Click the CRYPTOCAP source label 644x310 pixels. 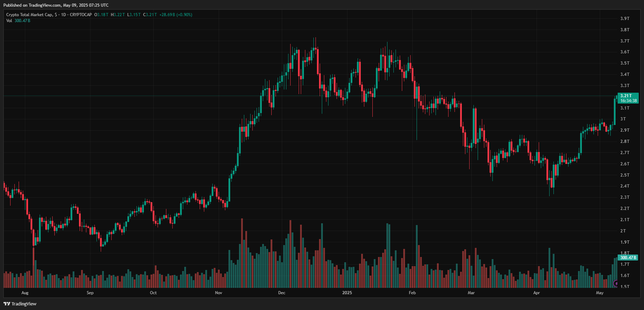pos(81,15)
